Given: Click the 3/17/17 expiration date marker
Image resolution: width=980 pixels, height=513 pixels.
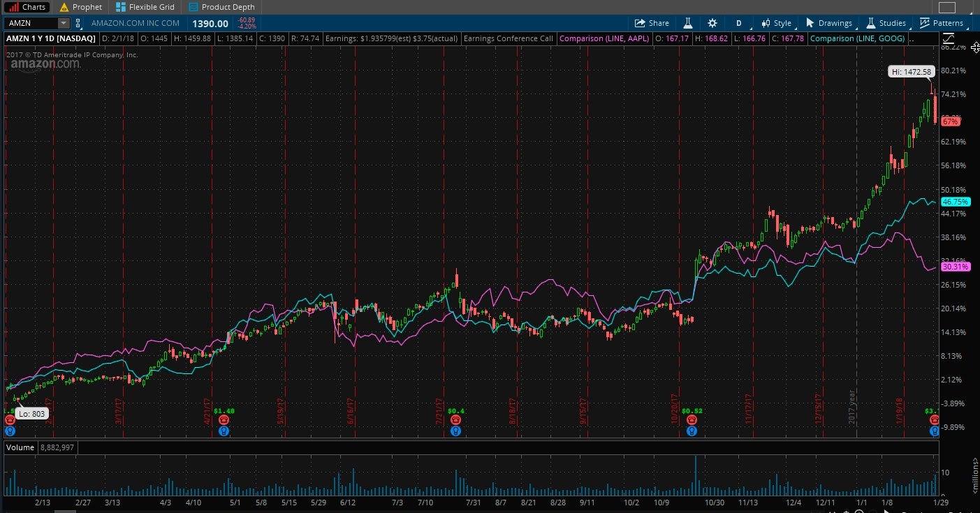Looking at the screenshot, I should click(x=119, y=410).
